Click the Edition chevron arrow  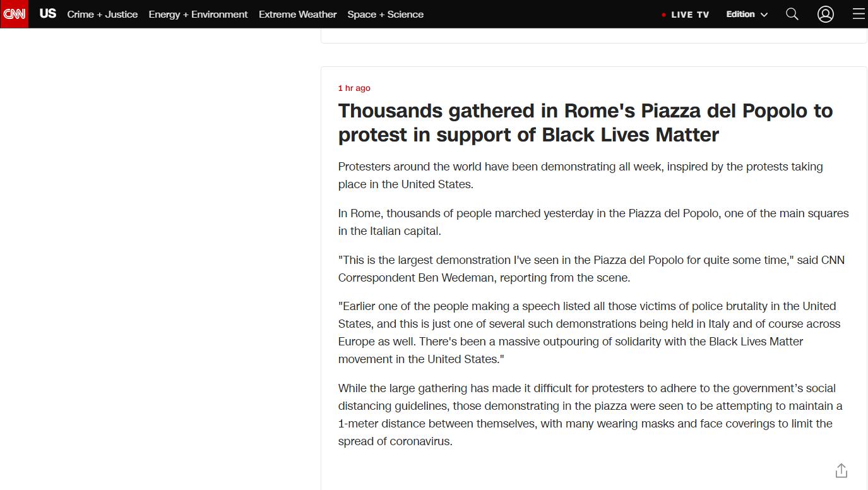coord(764,15)
